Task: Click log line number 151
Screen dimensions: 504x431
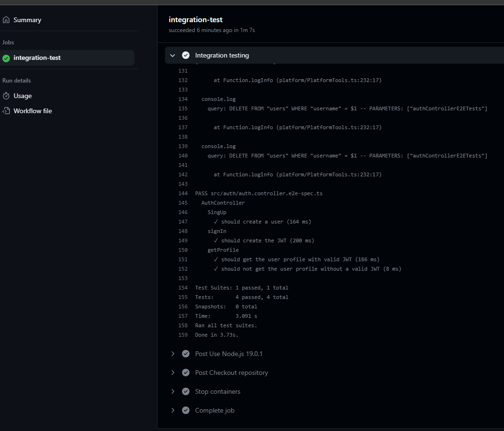Action: [183, 259]
